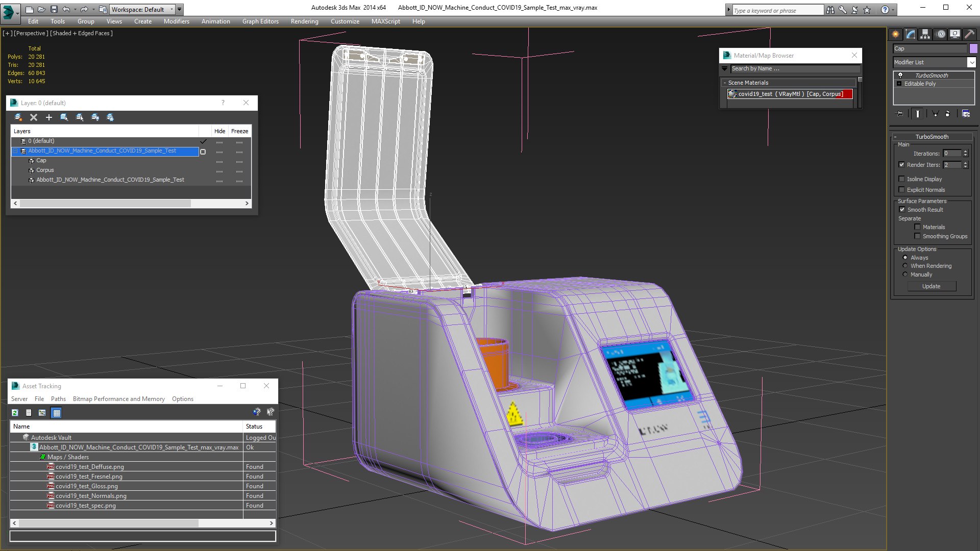Viewport: 980px width, 551px height.
Task: Switch to the Hierarchy panel tab
Action: [925, 34]
